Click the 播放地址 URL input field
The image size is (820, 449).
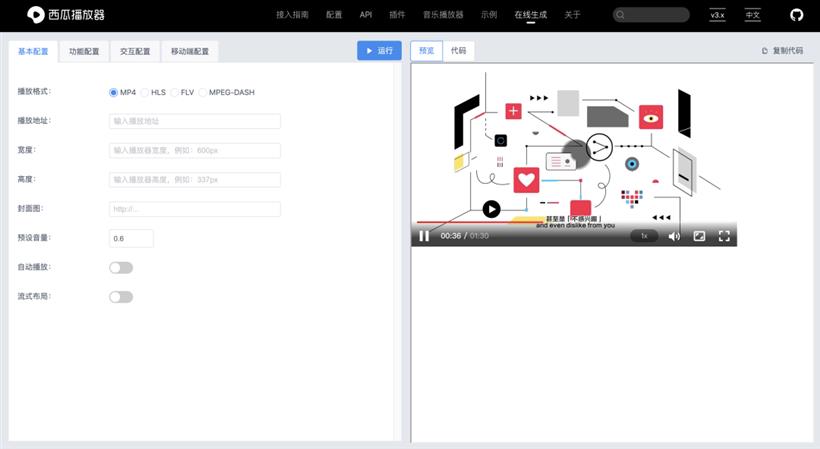(195, 121)
